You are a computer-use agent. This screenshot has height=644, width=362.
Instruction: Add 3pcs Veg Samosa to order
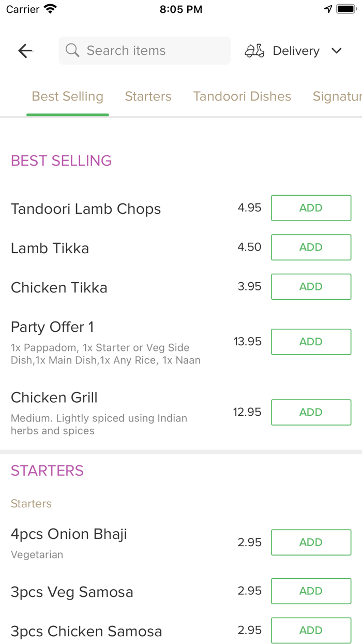coord(311,591)
